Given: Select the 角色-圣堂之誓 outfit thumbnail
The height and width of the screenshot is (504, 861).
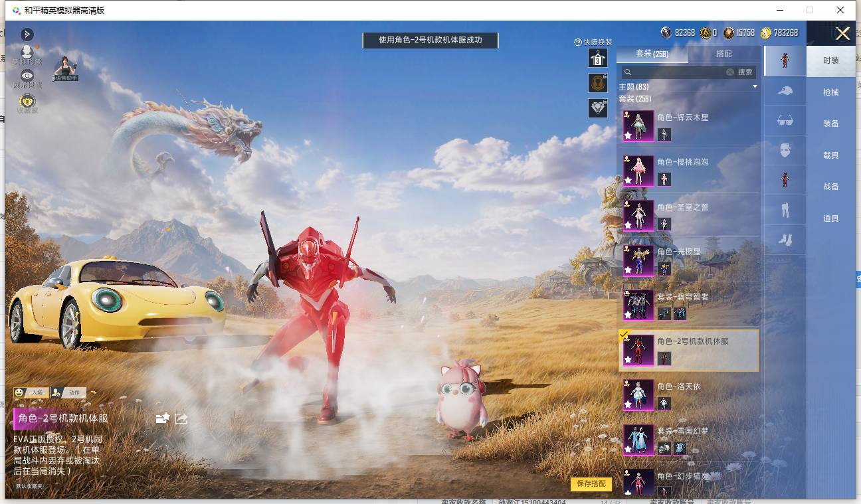Looking at the screenshot, I should 639,215.
